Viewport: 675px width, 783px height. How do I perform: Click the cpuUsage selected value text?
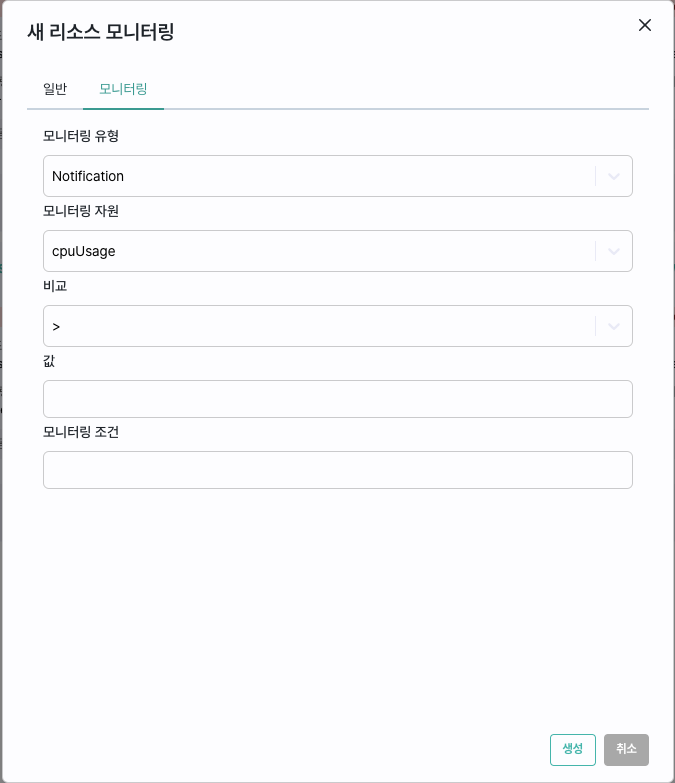tap(84, 251)
